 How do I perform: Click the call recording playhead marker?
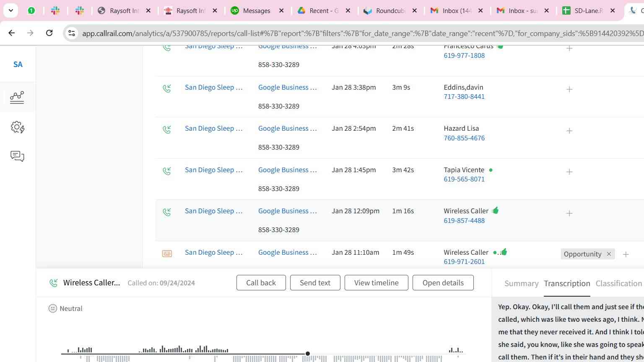click(x=308, y=354)
